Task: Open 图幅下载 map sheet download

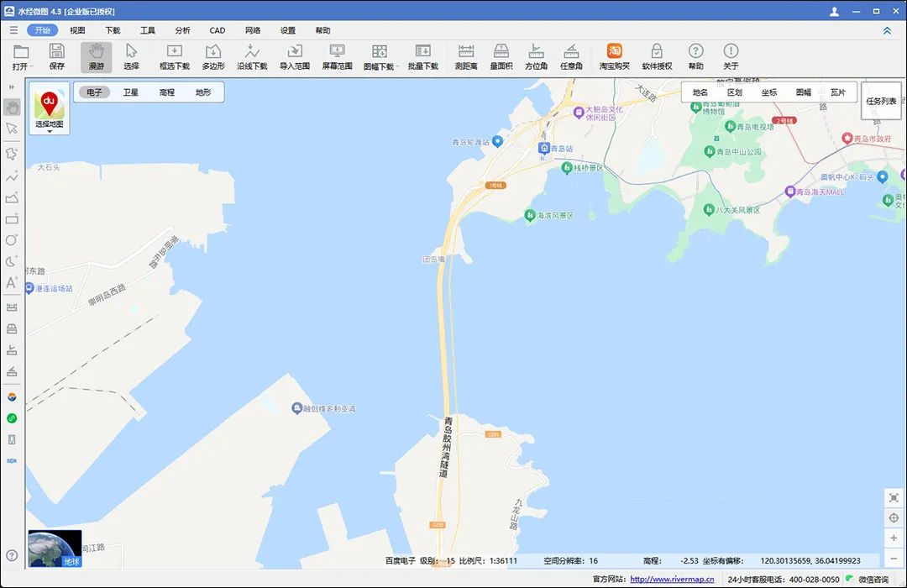Action: click(x=380, y=57)
